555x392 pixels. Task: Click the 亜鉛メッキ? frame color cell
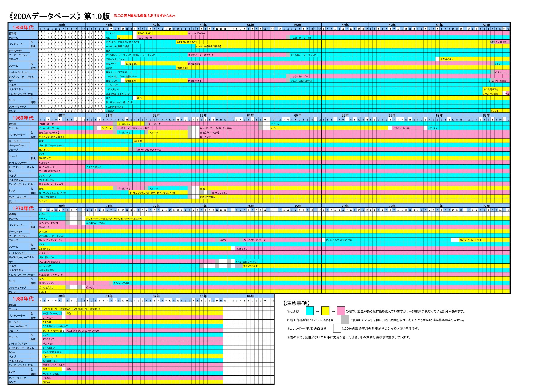pyautogui.click(x=112, y=64)
